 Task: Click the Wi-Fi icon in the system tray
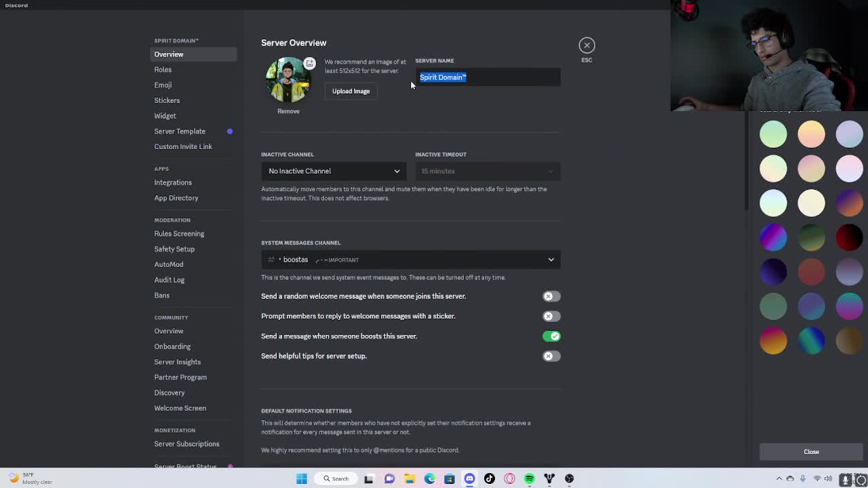(x=817, y=479)
